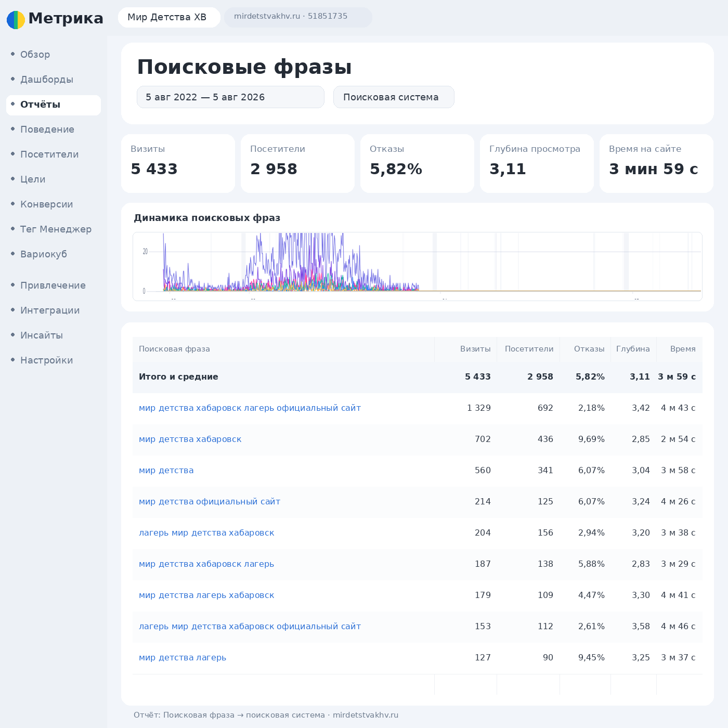Image resolution: width=728 pixels, height=728 pixels.
Task: Click the mirdetstvakhv.ru counter ID chip
Action: [x=298, y=17]
